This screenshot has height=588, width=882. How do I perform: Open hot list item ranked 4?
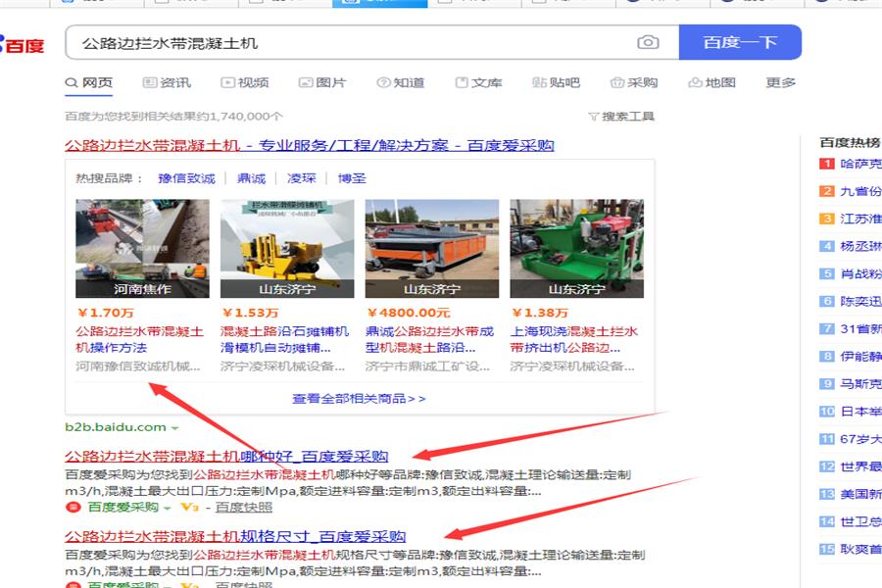[851, 246]
